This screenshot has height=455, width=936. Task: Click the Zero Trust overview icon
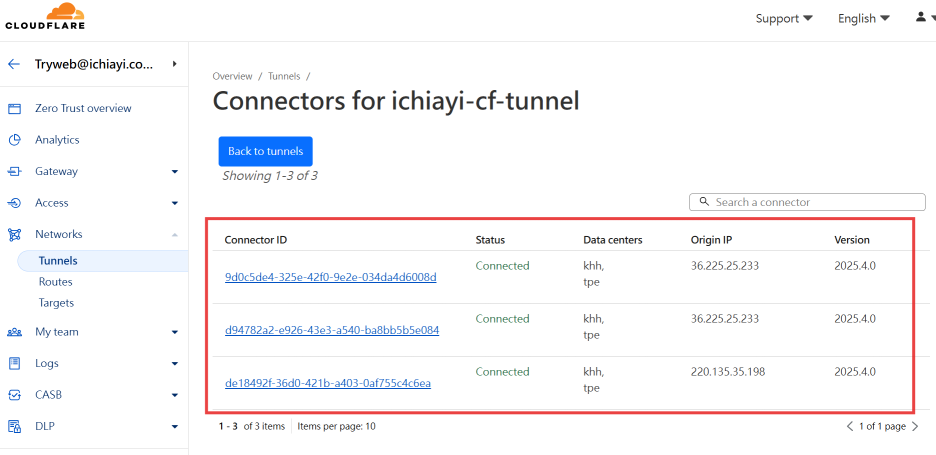point(14,109)
